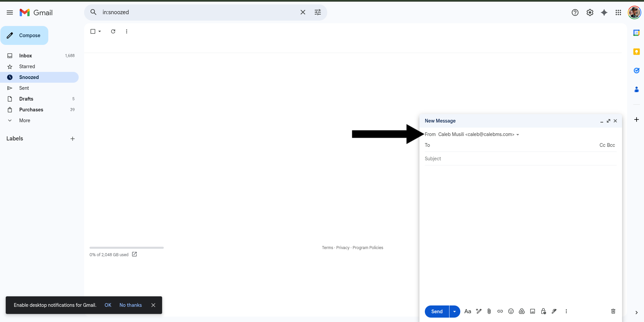Click the Compose button
The height and width of the screenshot is (322, 644).
click(x=24, y=35)
